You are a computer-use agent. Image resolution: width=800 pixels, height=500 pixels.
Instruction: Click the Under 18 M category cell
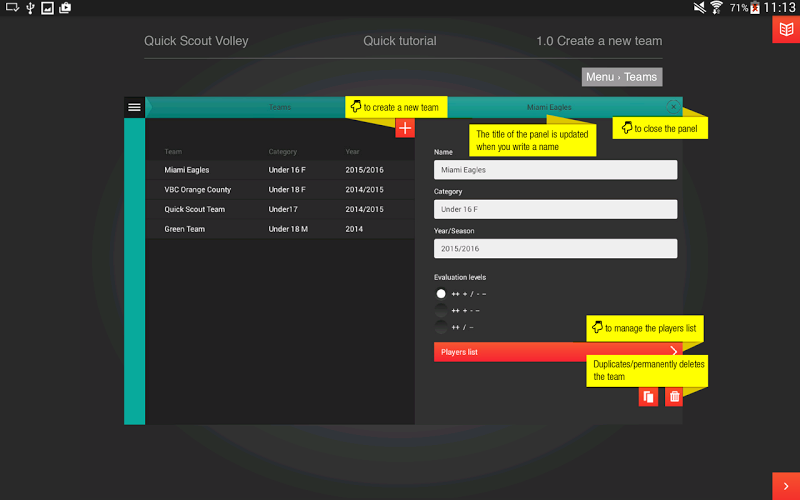click(x=288, y=229)
